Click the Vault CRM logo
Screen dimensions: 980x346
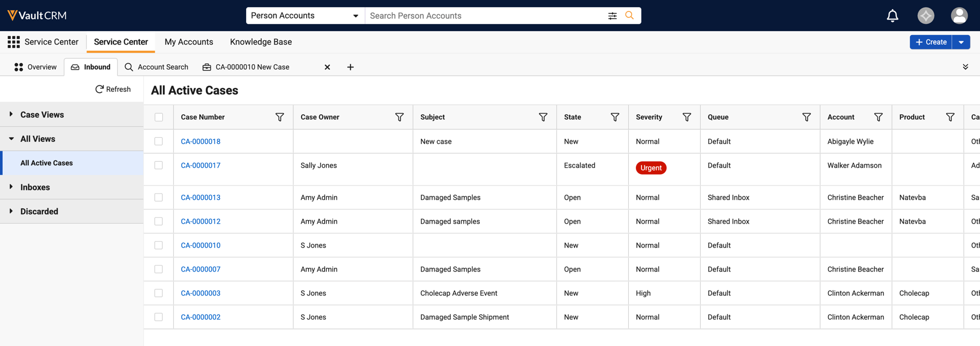(x=37, y=16)
